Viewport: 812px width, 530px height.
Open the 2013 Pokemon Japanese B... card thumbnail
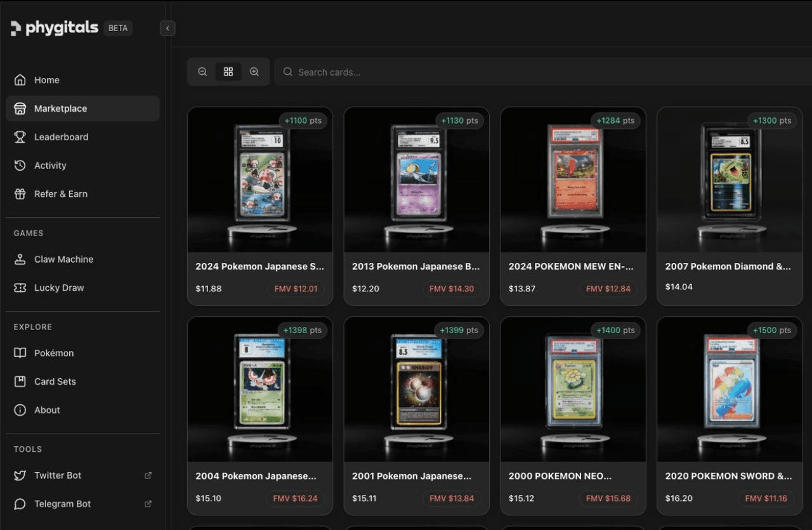coord(417,180)
